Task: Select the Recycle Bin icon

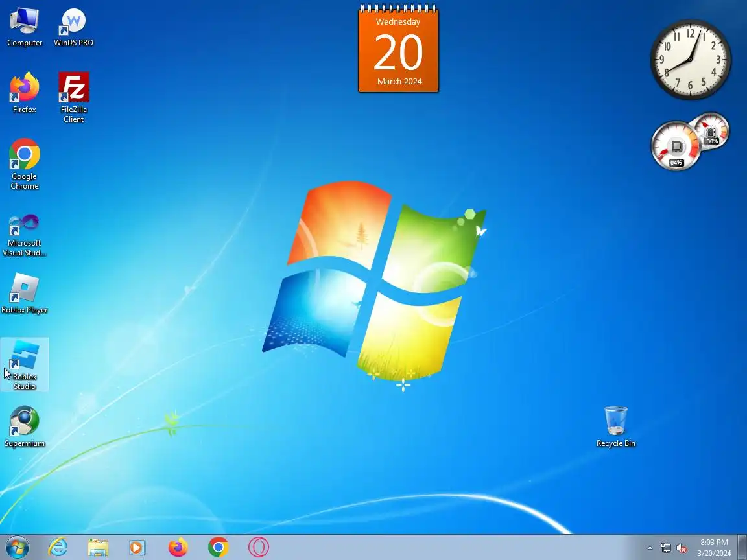Action: [x=615, y=426]
